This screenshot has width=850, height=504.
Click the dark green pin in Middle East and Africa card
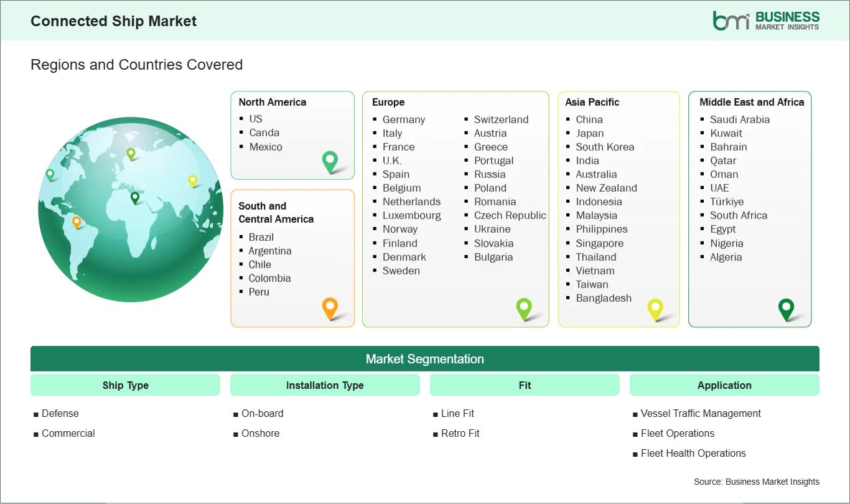tap(787, 308)
